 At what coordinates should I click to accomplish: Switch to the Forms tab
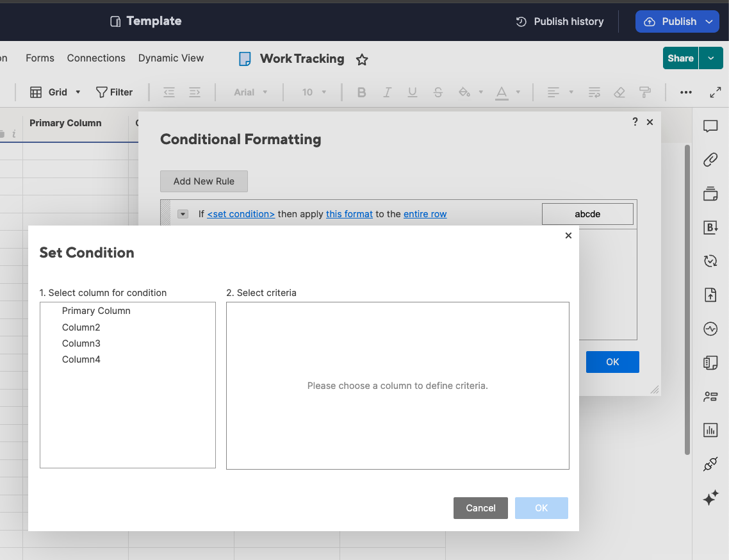click(40, 58)
